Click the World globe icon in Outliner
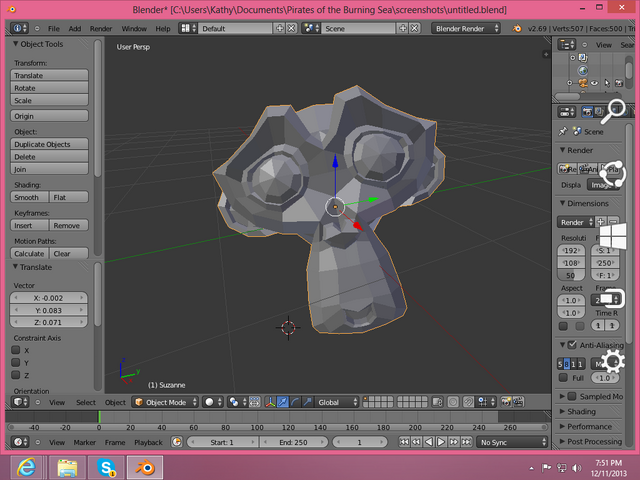Viewport: 640px width, 480px height. tap(583, 71)
